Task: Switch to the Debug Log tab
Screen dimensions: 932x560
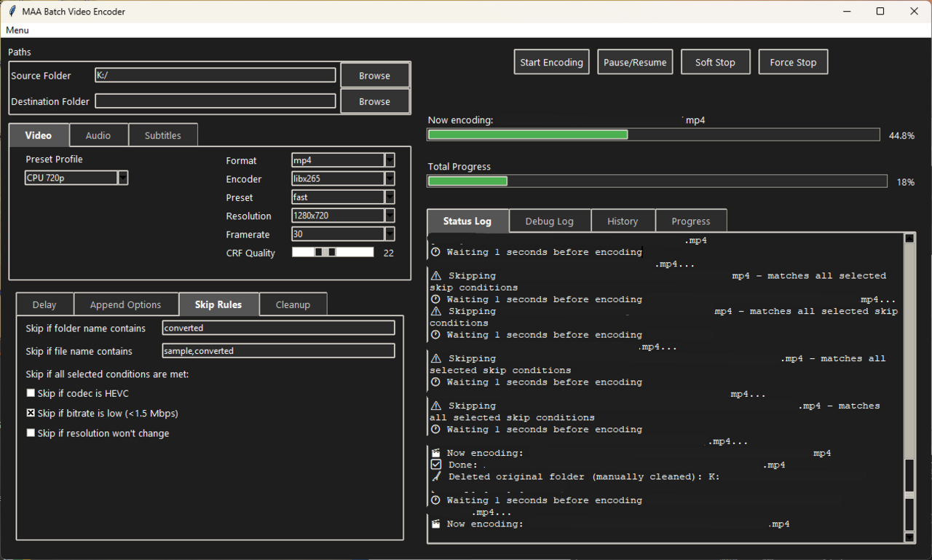Action: pos(550,221)
